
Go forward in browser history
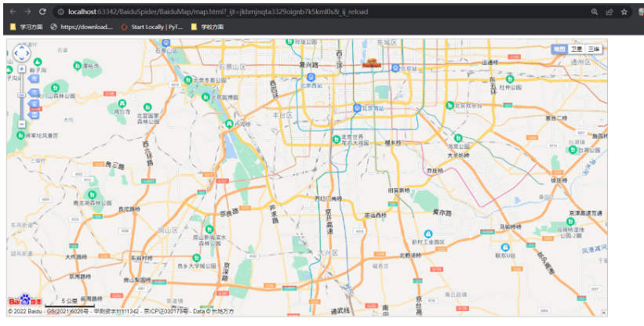27,12
